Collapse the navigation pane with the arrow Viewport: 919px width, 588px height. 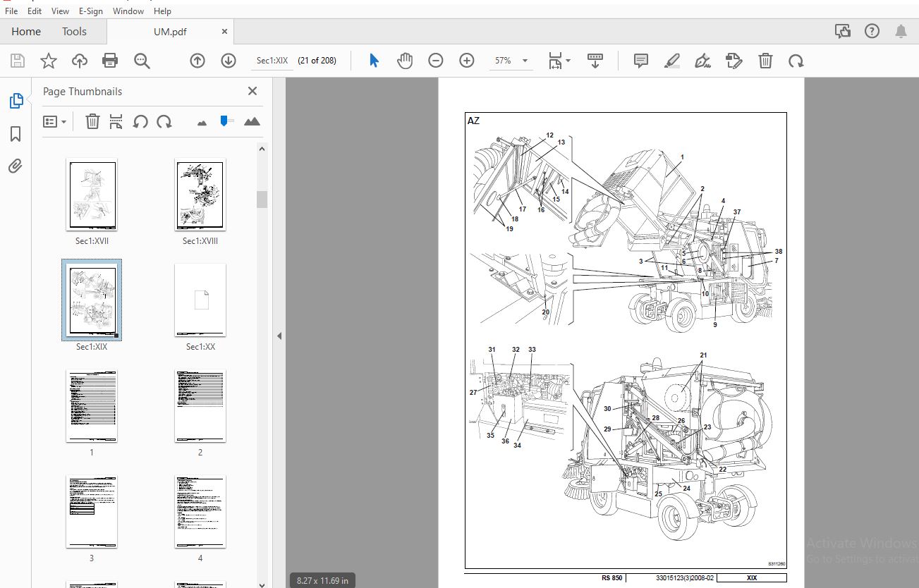(279, 336)
